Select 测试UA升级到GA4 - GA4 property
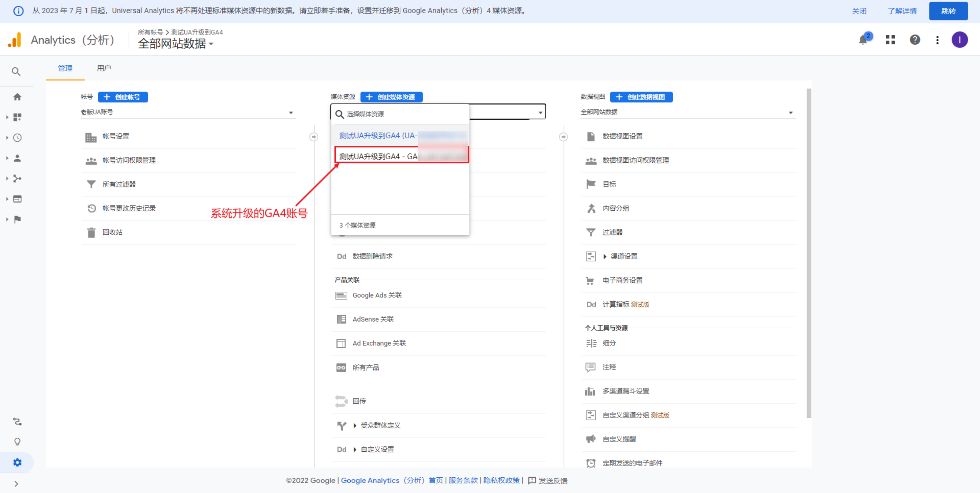Viewport: 980px width, 493px height. pyautogui.click(x=401, y=156)
